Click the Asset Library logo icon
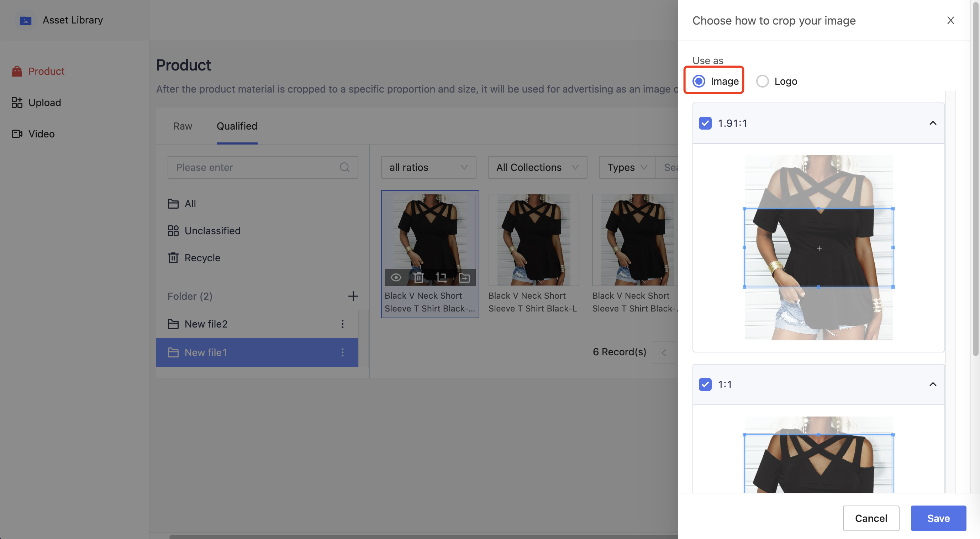This screenshot has height=539, width=980. pyautogui.click(x=26, y=20)
